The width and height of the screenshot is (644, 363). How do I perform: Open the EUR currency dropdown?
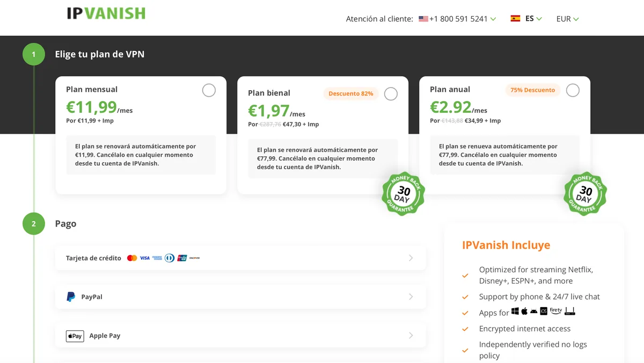[567, 19]
